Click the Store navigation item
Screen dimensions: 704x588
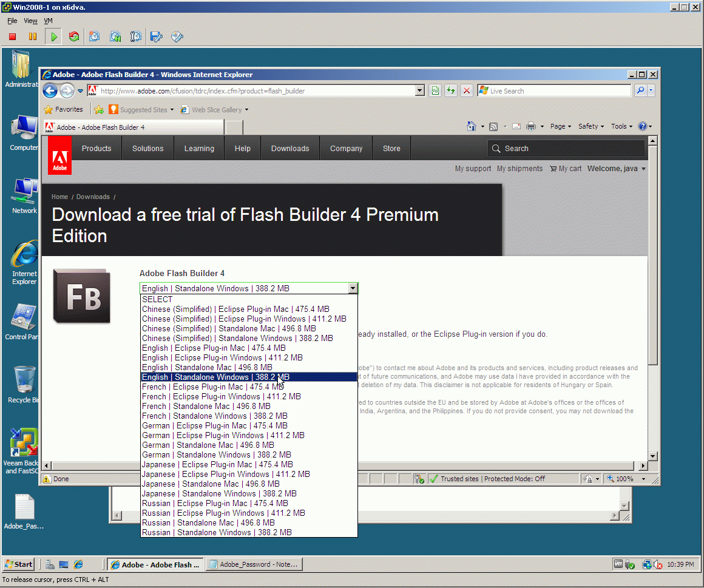point(391,149)
